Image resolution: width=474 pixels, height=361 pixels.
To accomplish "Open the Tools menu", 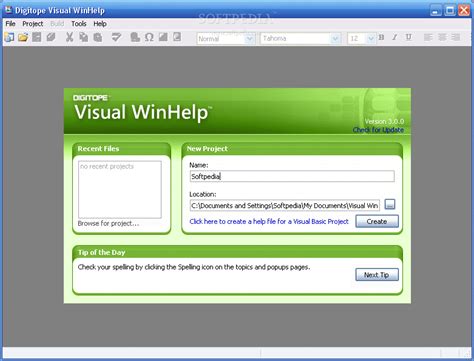I will (79, 24).
